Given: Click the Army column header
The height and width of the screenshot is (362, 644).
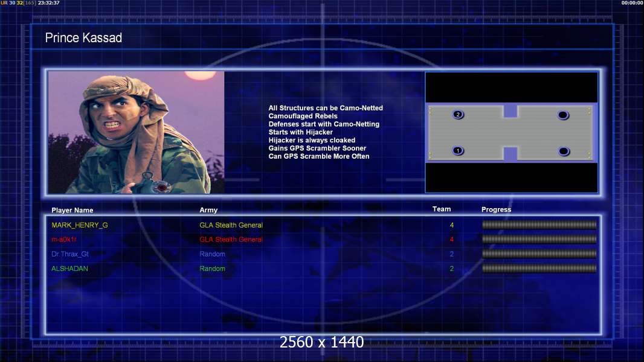Looking at the screenshot, I should click(x=208, y=210).
